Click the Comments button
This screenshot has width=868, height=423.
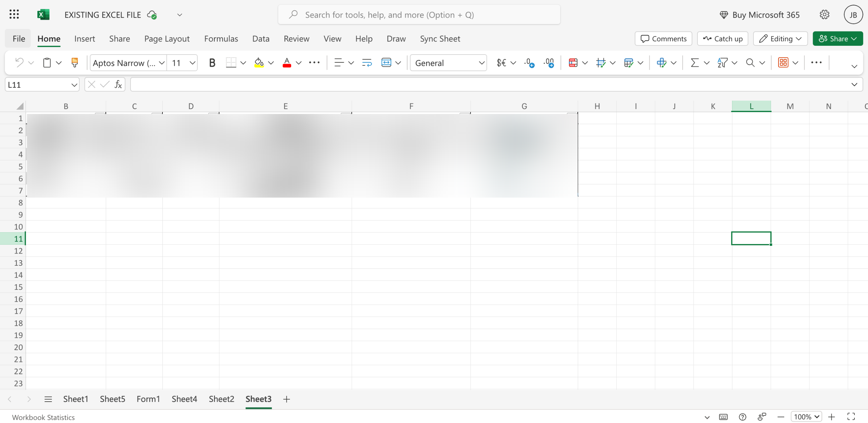[x=663, y=39]
